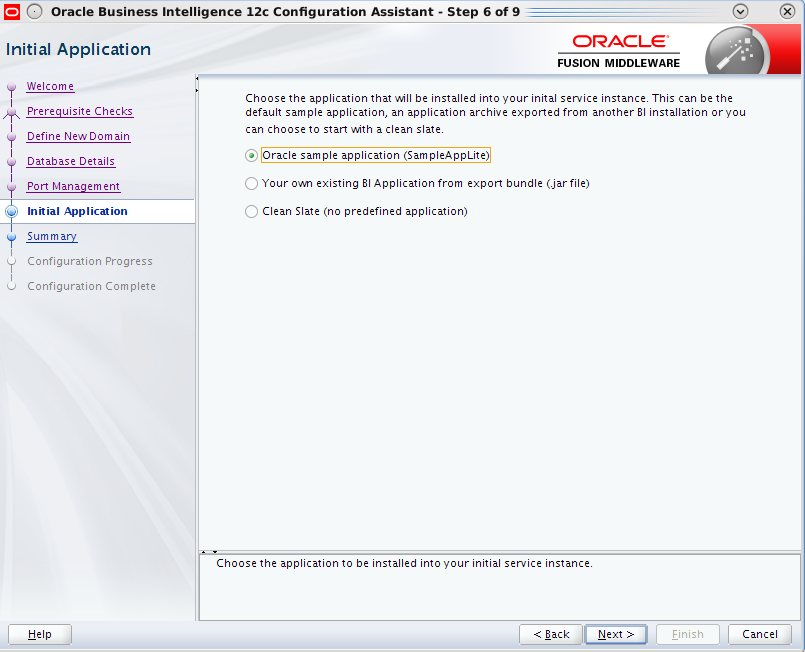The image size is (805, 652).
Task: Click the 'Initial Application' page heading
Action: point(78,49)
